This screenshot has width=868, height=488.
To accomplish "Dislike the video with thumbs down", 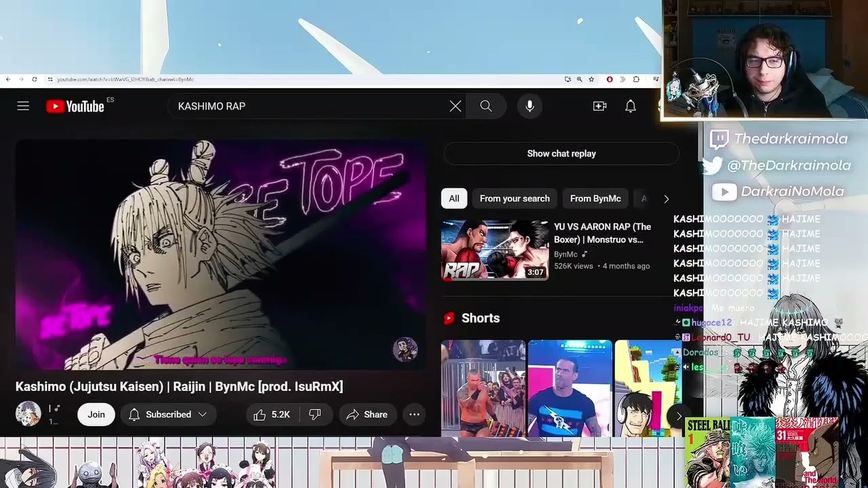I will (315, 414).
